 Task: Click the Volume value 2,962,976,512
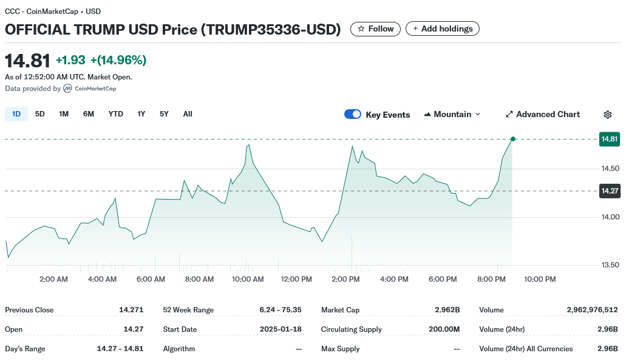click(x=592, y=310)
